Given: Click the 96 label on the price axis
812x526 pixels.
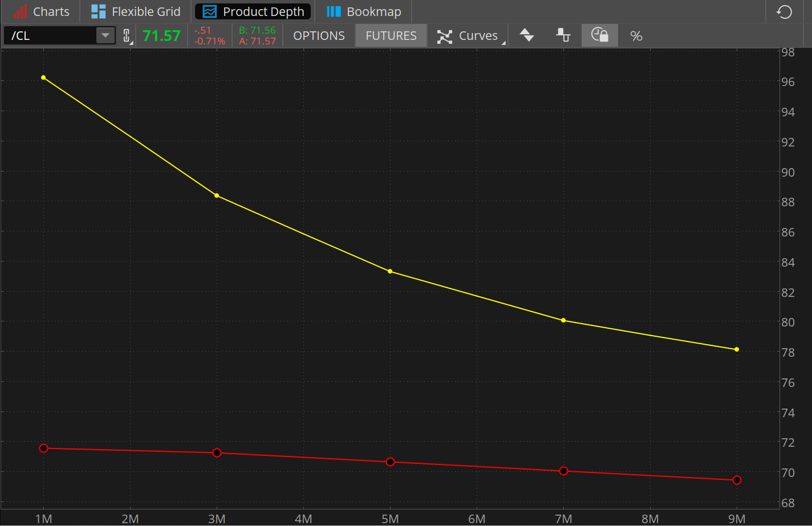Looking at the screenshot, I should point(788,82).
